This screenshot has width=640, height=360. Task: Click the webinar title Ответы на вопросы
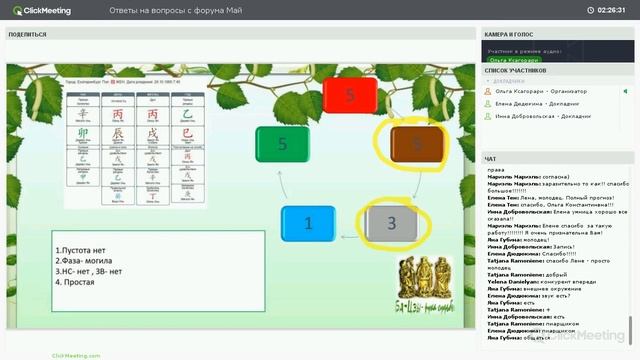[176, 11]
